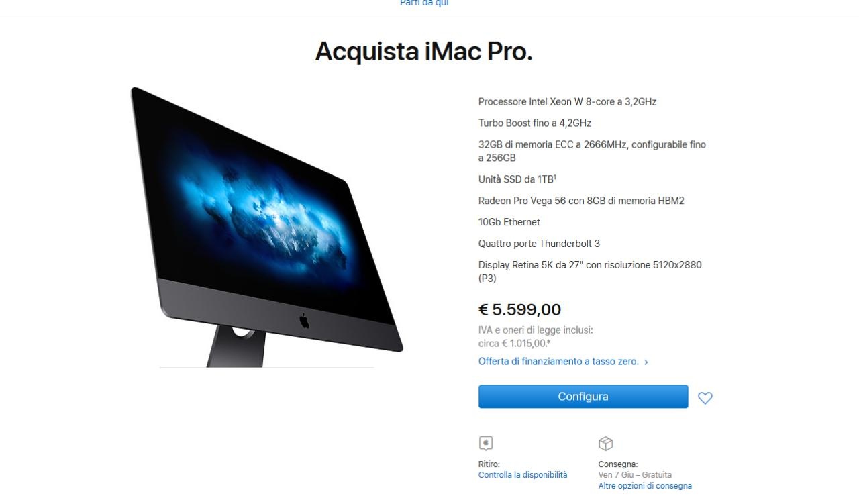
Task: Follow the Parti da qui link at top
Action: click(424, 3)
